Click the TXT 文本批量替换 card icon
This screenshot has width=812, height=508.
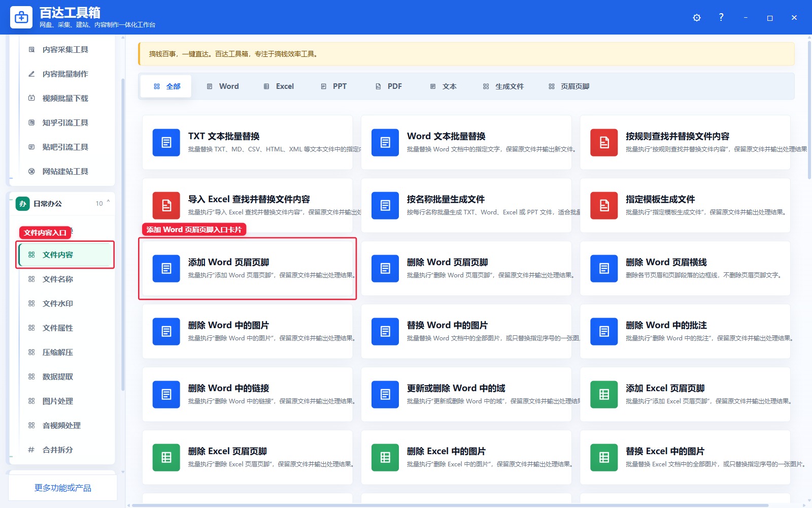166,142
